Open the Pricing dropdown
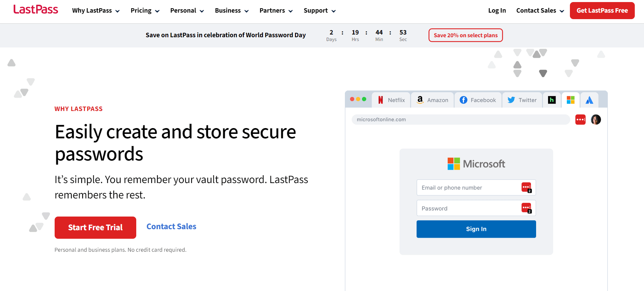The image size is (644, 291). 145,11
